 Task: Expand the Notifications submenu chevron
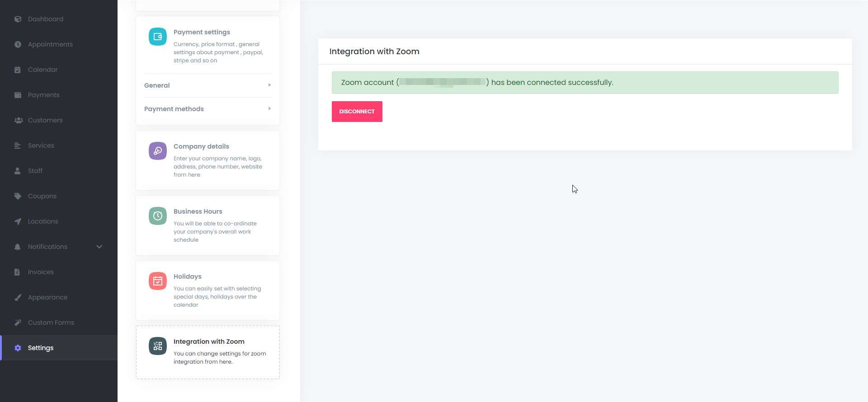coord(99,247)
